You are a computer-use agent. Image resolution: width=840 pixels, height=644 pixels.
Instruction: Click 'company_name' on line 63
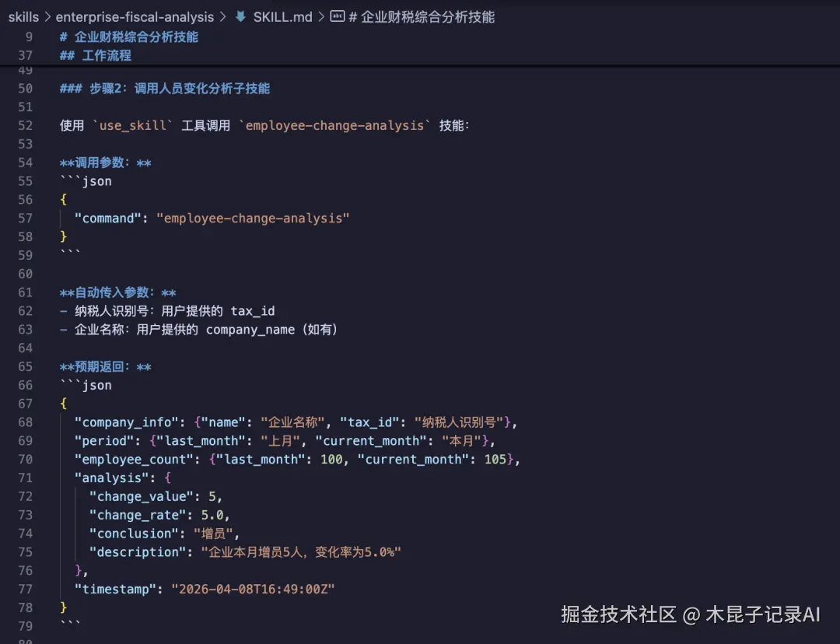250,330
